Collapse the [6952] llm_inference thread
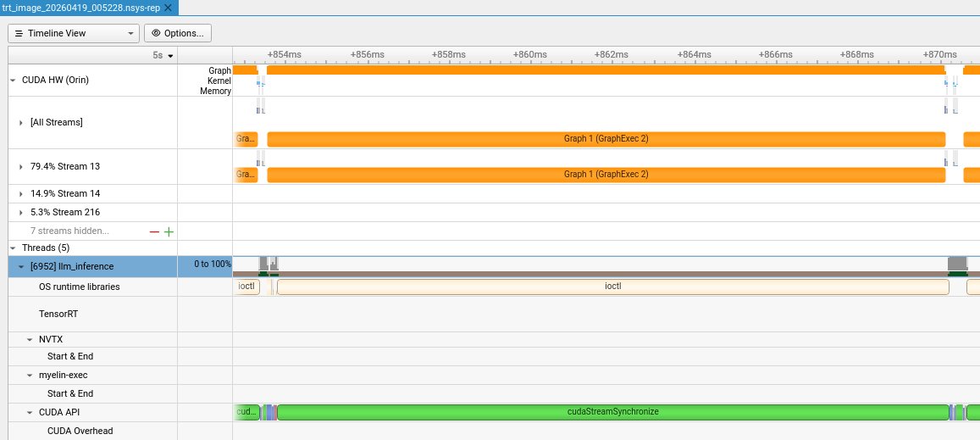 pyautogui.click(x=21, y=267)
